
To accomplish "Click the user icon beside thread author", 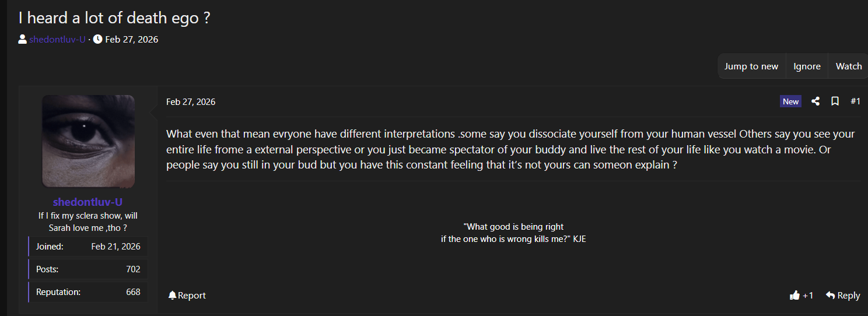I will click(23, 40).
